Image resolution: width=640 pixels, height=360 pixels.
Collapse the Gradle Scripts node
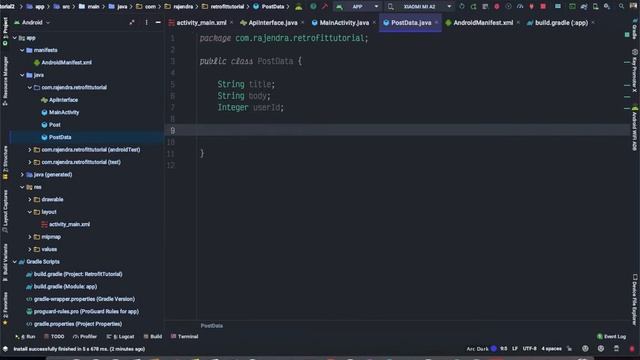coord(15,262)
